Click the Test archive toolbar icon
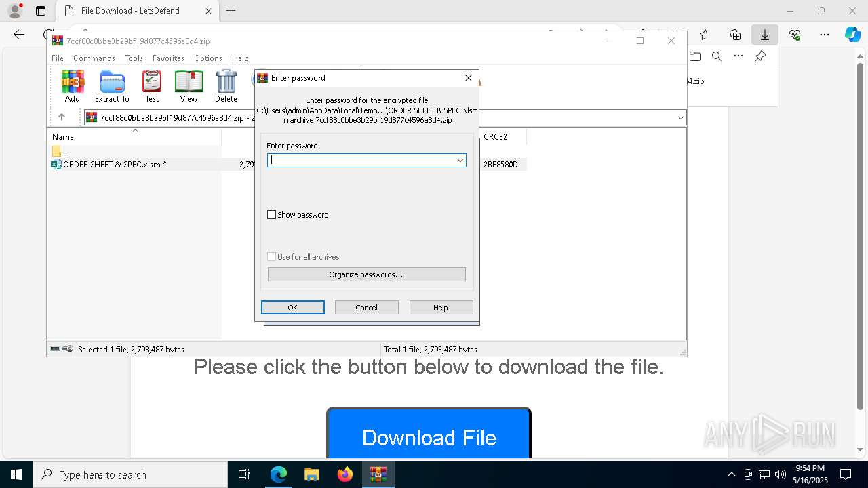868x488 pixels. (152, 86)
